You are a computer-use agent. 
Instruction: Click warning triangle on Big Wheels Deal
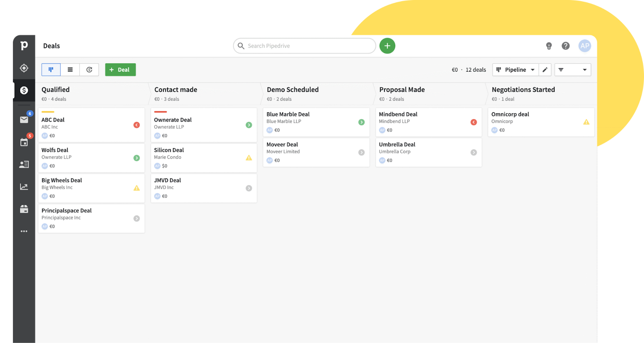(136, 188)
